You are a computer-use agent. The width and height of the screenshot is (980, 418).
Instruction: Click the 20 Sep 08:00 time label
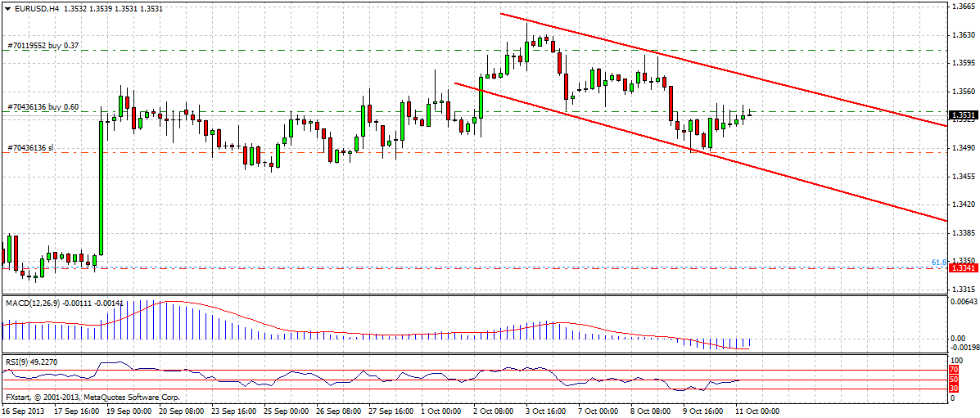pos(181,411)
